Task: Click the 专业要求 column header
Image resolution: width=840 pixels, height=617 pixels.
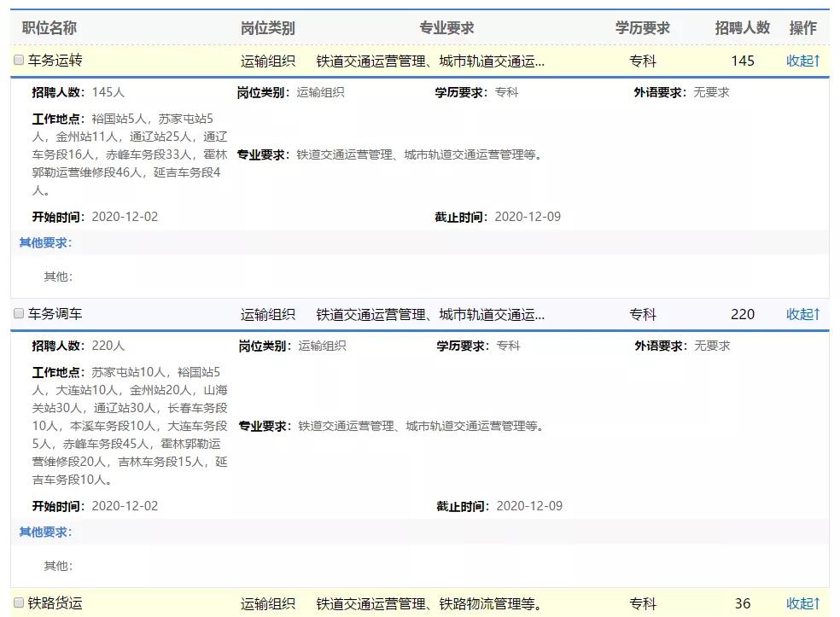Action: tap(446, 26)
